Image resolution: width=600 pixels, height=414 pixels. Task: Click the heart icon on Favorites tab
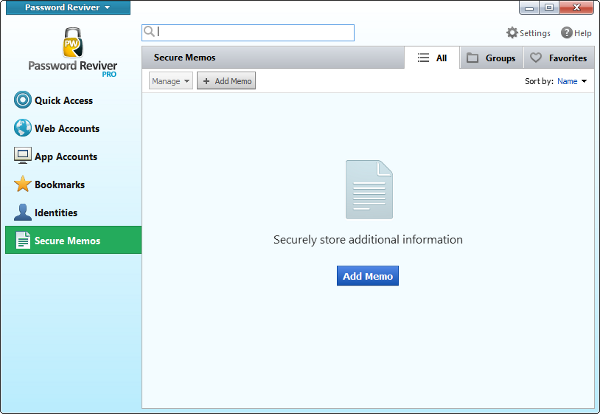(536, 58)
